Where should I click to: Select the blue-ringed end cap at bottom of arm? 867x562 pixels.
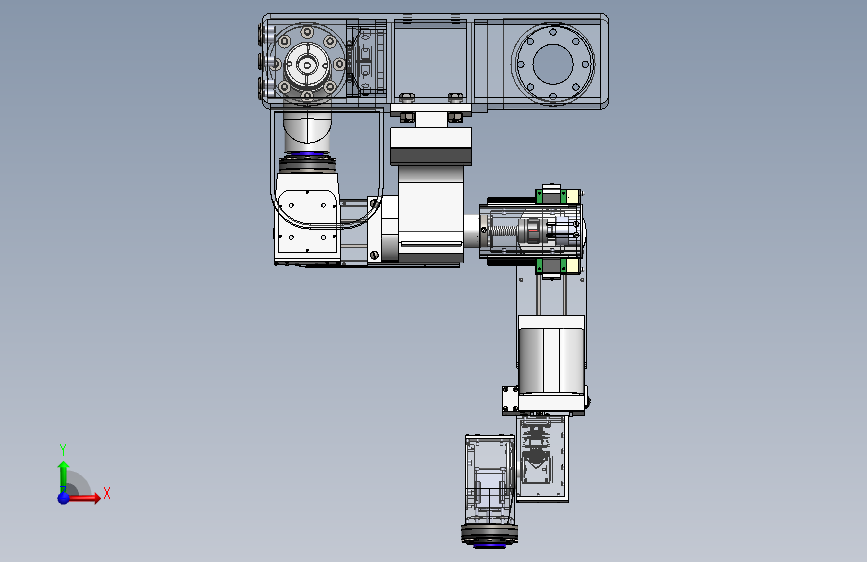(489, 536)
